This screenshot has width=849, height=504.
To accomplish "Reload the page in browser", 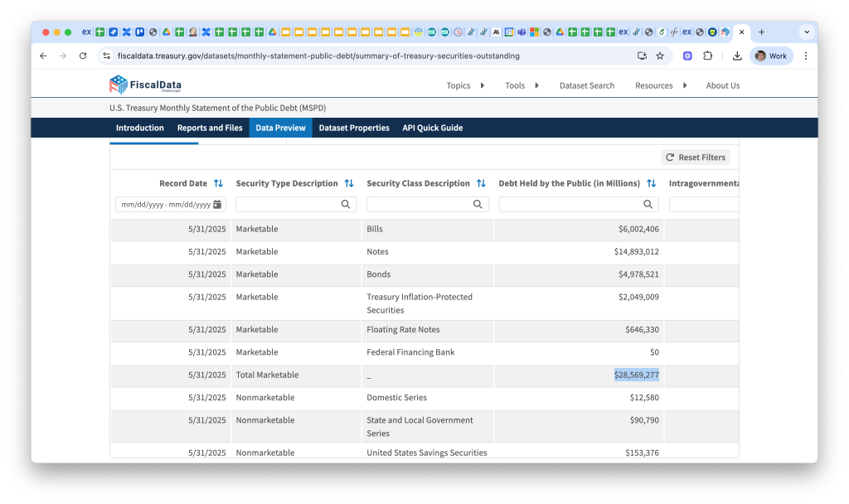I will pos(83,56).
